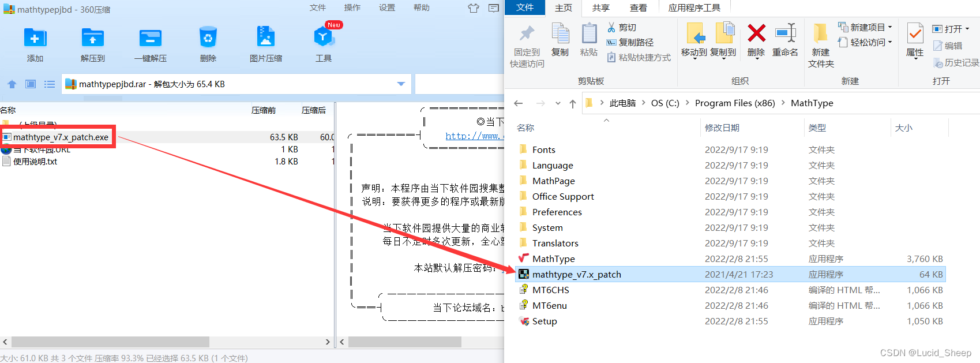Open the 360压缩 archive path dropdown
The width and height of the screenshot is (980, 363).
pos(401,84)
